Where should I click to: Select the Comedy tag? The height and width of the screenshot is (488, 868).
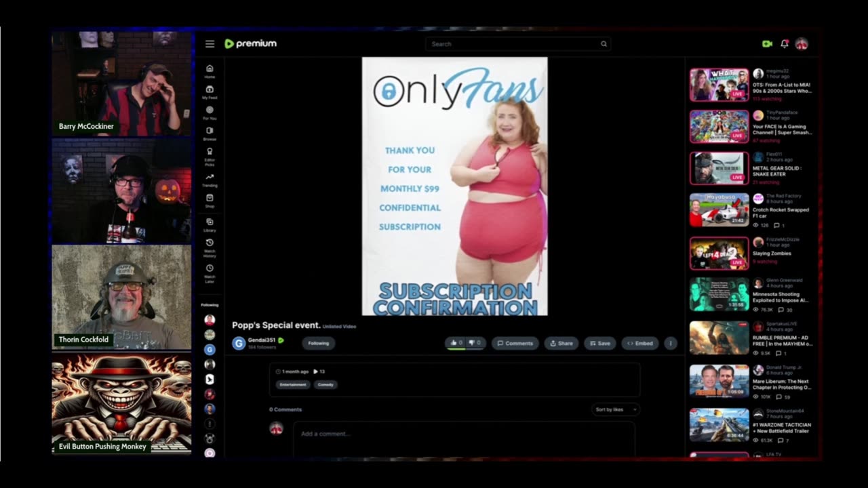click(x=325, y=384)
